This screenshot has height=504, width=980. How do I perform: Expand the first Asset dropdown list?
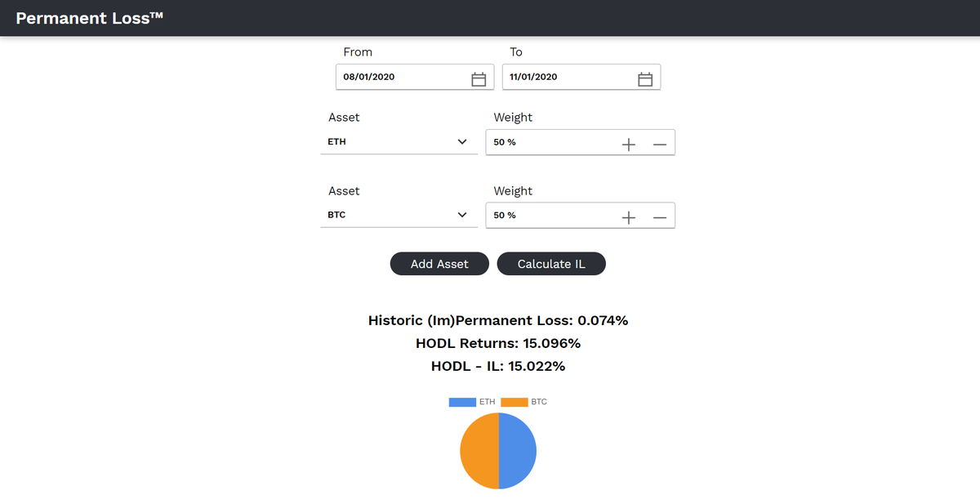coord(399,140)
